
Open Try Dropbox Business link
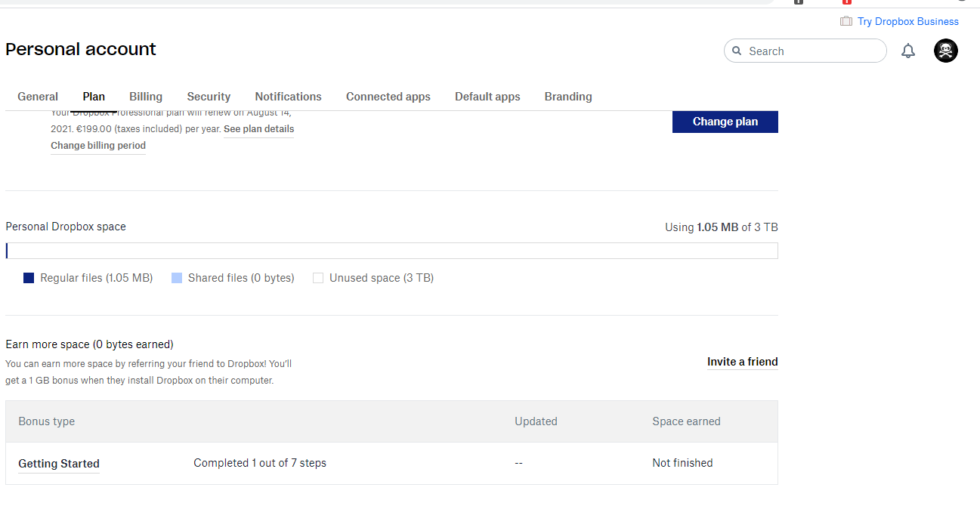tap(907, 21)
